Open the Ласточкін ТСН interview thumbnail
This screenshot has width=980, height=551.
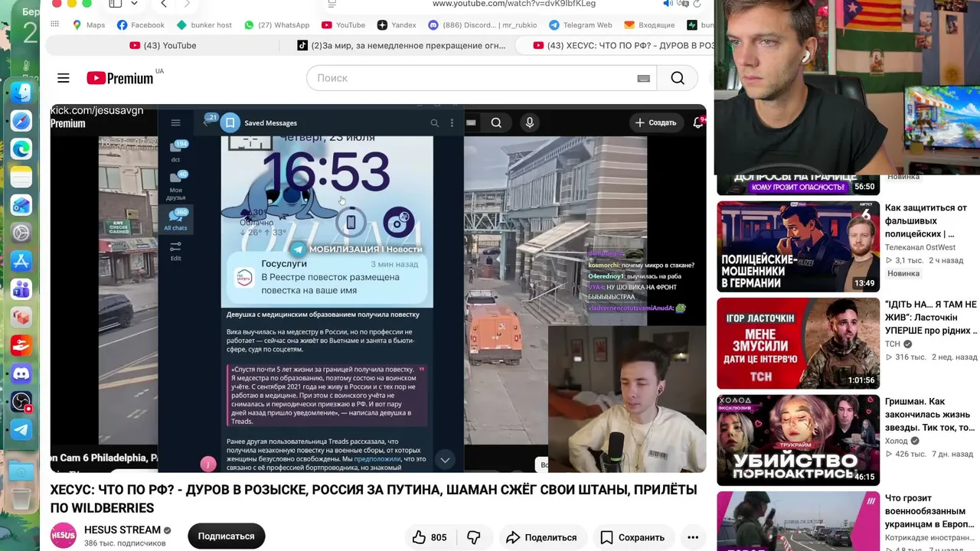click(799, 344)
